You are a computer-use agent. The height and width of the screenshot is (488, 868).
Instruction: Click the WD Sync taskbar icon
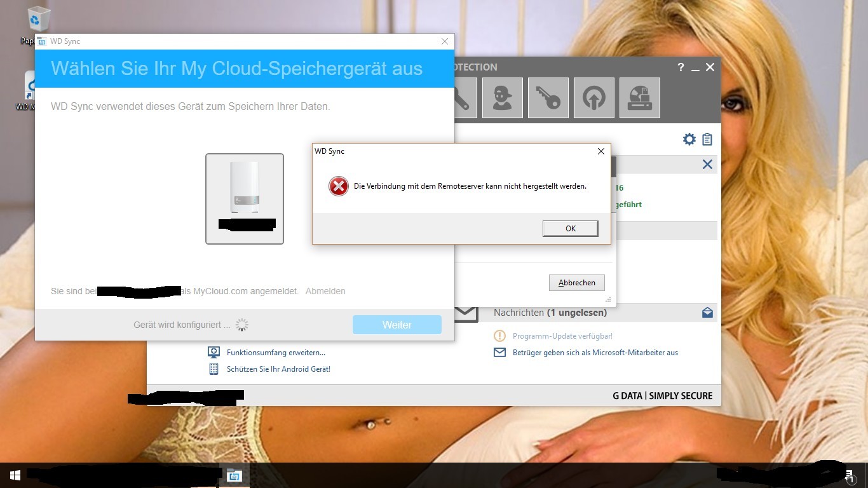pyautogui.click(x=234, y=475)
